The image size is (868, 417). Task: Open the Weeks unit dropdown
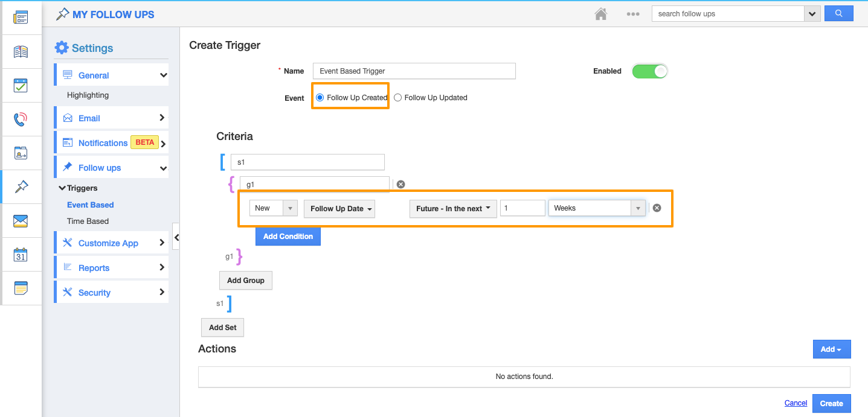pyautogui.click(x=596, y=208)
